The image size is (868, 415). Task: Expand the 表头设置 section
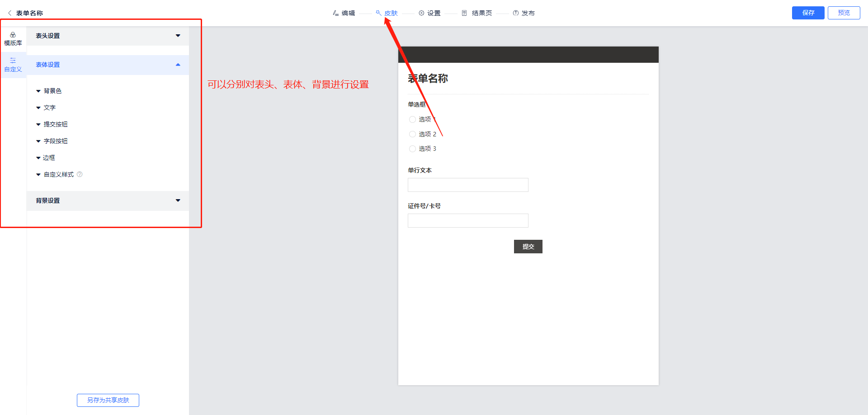pyautogui.click(x=178, y=36)
